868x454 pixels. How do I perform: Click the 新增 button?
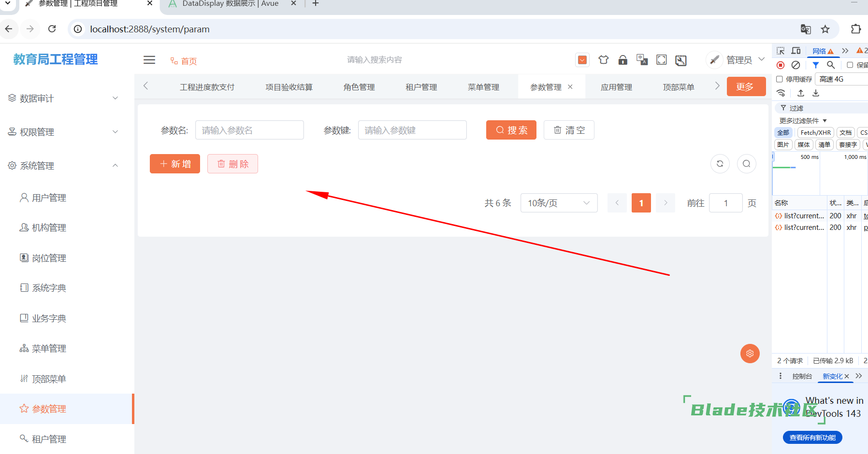[x=175, y=164]
